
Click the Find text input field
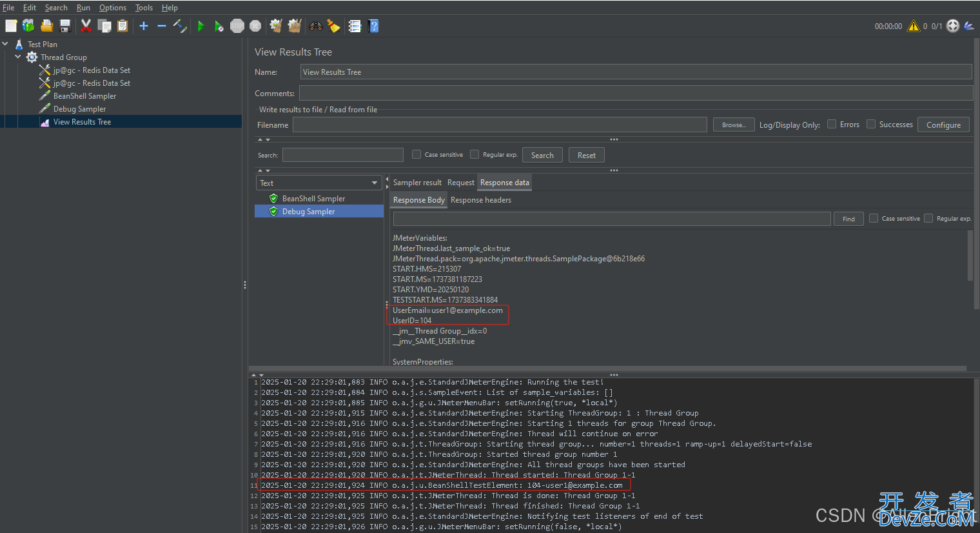tap(612, 219)
